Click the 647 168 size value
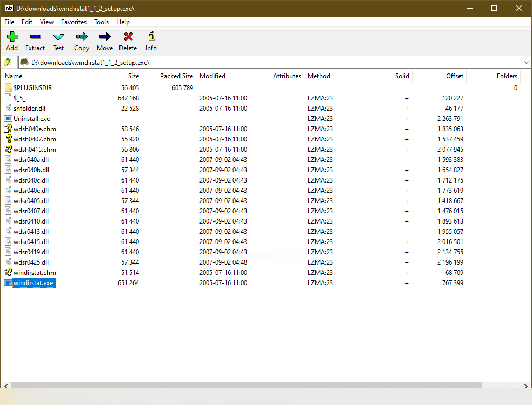Image resolution: width=532 pixels, height=405 pixels. point(128,98)
